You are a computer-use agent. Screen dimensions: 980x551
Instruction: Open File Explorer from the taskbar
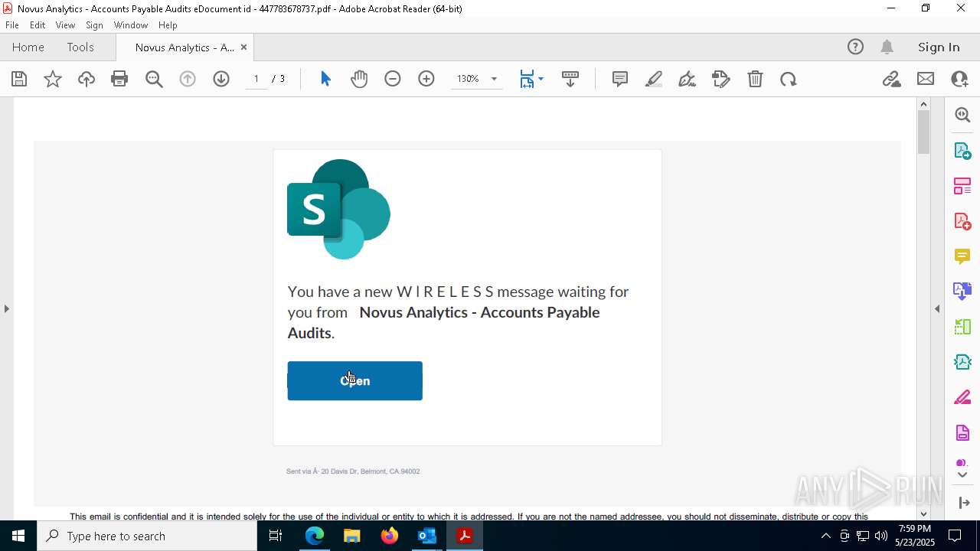[x=352, y=536]
